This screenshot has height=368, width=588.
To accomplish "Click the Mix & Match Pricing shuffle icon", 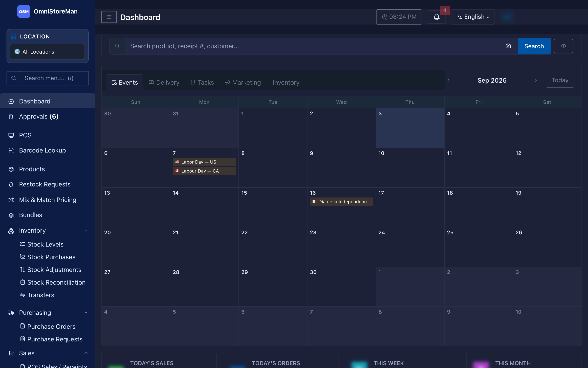I will [11, 200].
